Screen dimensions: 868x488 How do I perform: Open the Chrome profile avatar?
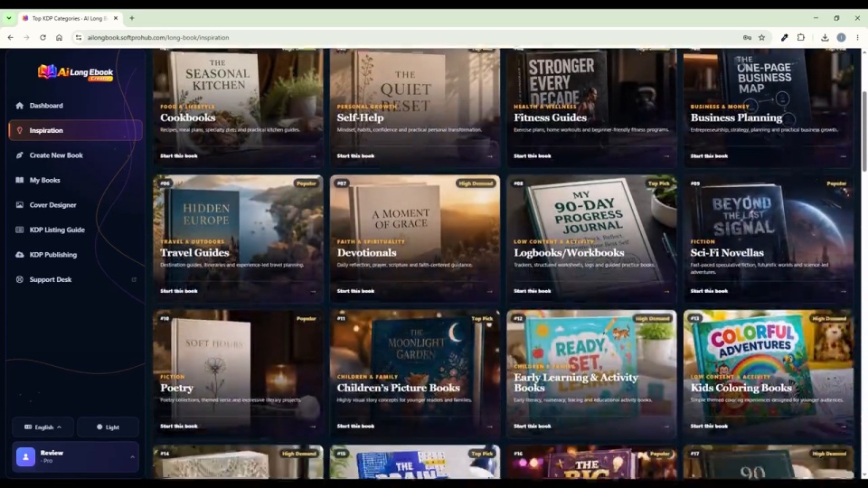(x=842, y=38)
